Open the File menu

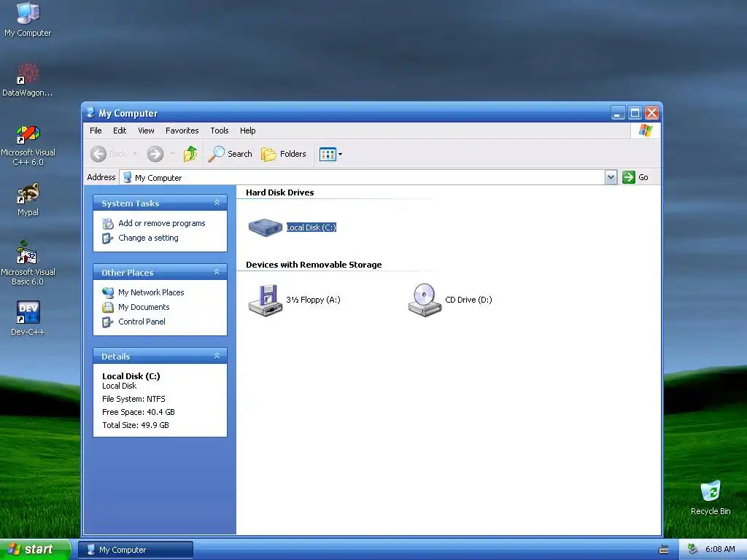(96, 131)
